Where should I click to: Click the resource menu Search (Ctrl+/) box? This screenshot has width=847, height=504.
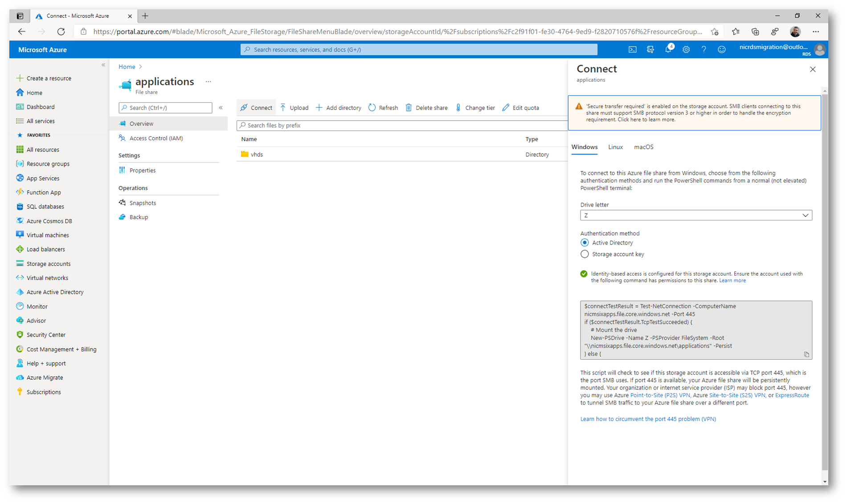pos(165,108)
